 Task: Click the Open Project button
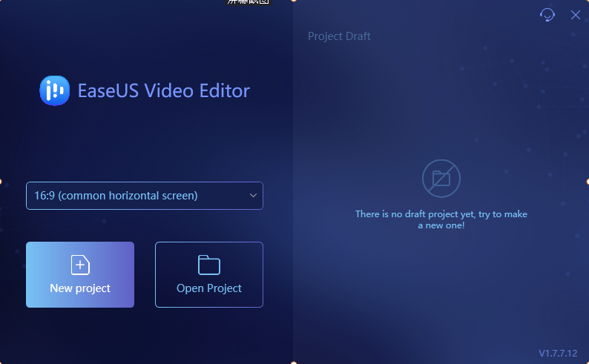[x=209, y=275]
